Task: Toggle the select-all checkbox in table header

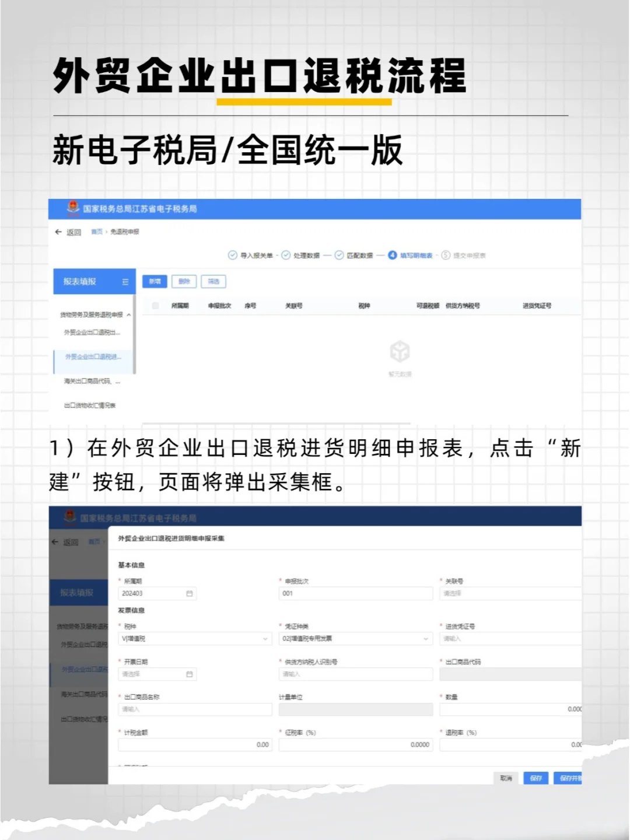Action: point(156,306)
